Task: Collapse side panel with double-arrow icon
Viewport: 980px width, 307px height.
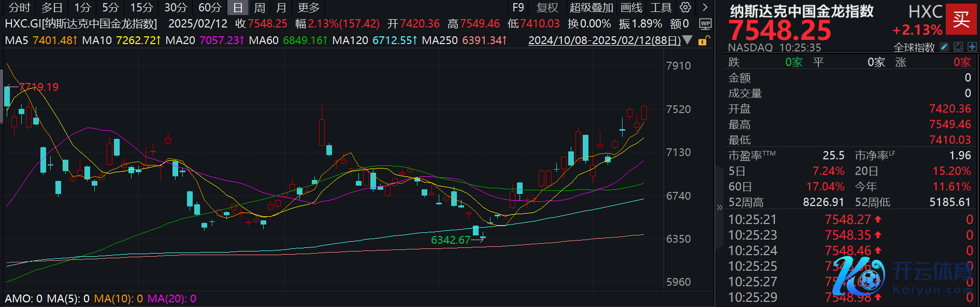Action: (x=719, y=207)
